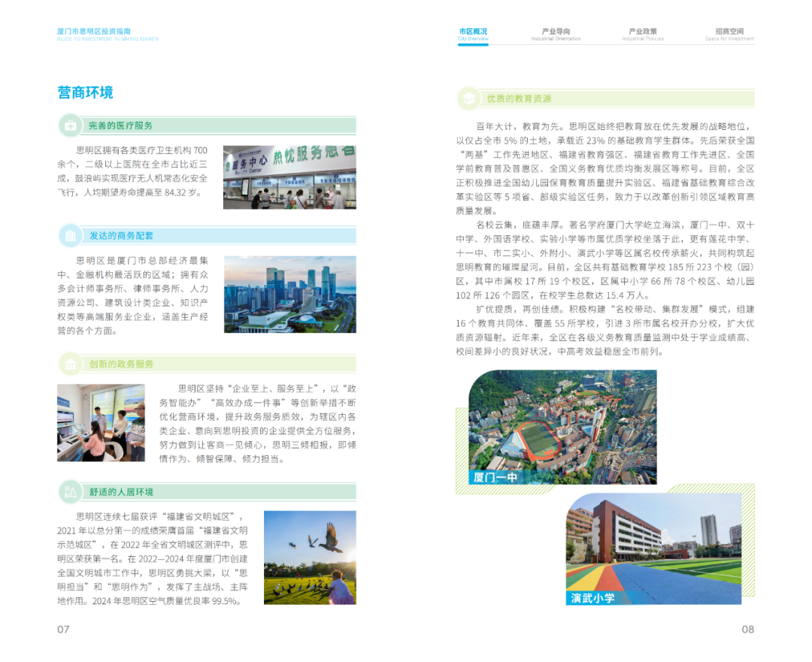The image size is (812, 662).
Task: Go to the 产业政策 Industrial Policies tab
Action: 643,35
